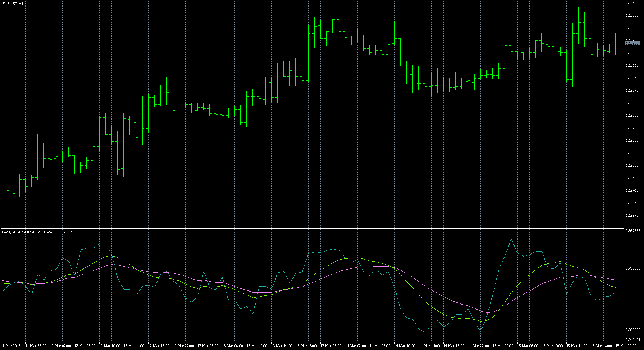Viewport: 644px width, 350px height.
Task: Select the 11 Mar 2019 date label
Action: [11, 346]
